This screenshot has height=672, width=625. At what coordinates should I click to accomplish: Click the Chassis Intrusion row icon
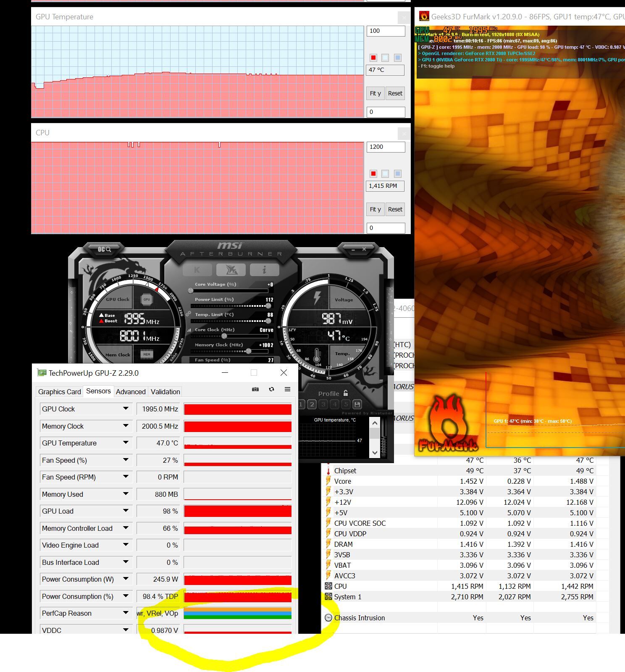[x=328, y=618]
